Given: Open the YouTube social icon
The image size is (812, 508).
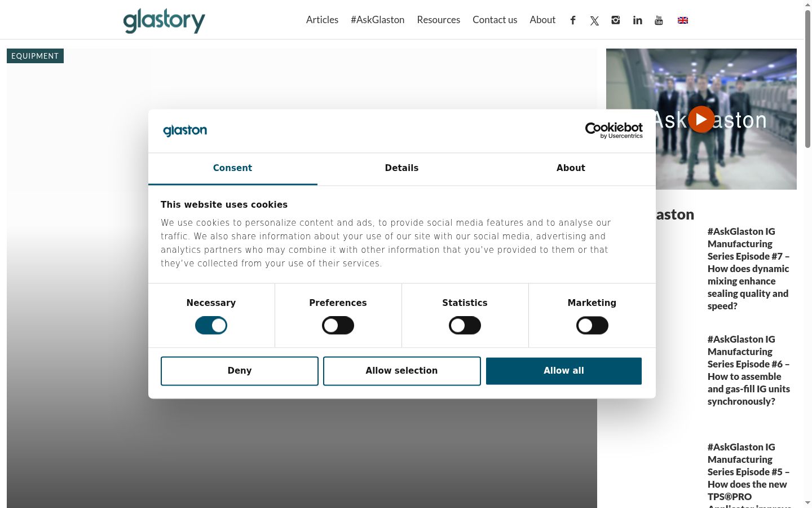Looking at the screenshot, I should click(659, 20).
